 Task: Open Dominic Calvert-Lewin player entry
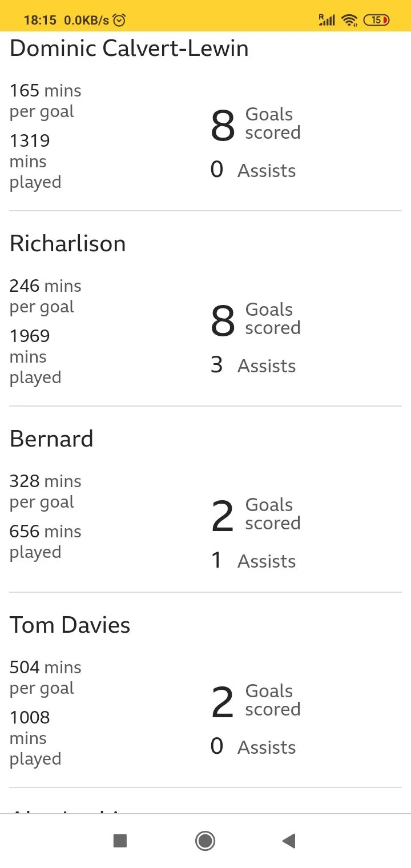point(129,48)
